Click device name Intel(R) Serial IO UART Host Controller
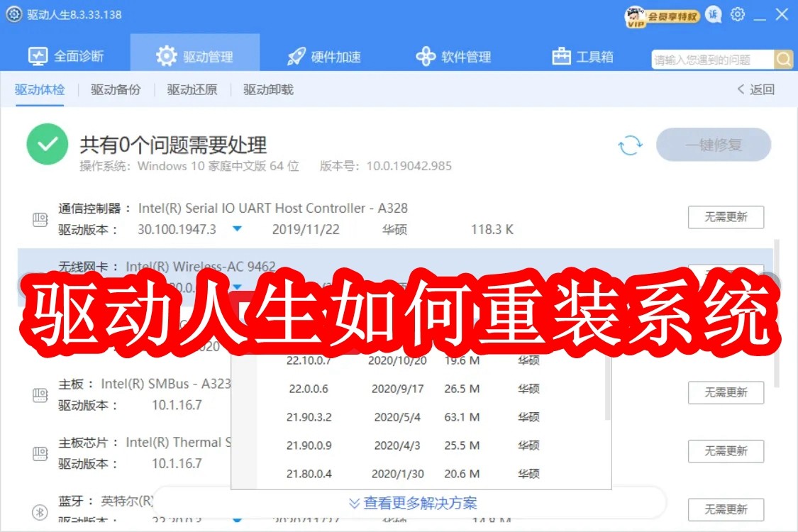The width and height of the screenshot is (798, 532). [273, 209]
